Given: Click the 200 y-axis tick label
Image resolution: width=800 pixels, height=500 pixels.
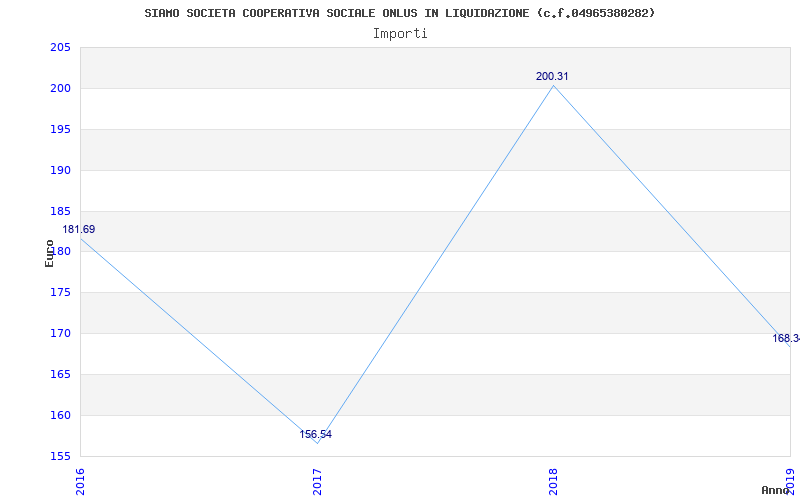Looking at the screenshot, I should (60, 88).
